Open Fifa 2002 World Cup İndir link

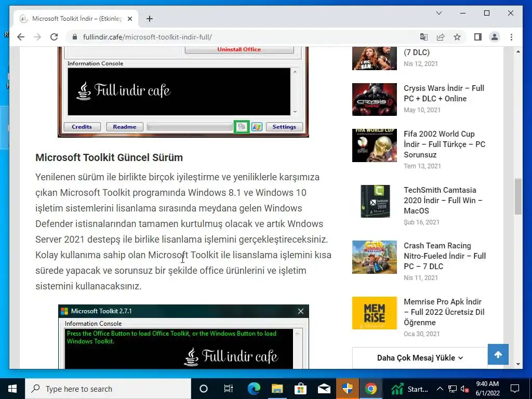(x=445, y=144)
